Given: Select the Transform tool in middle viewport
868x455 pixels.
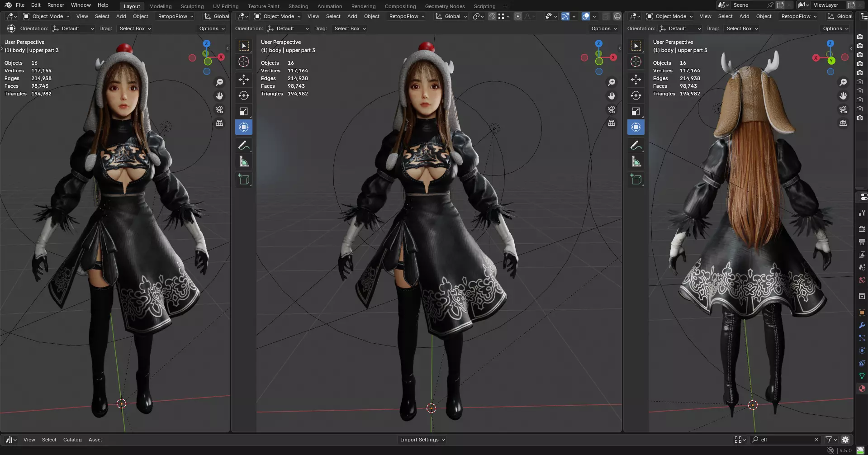Looking at the screenshot, I should (x=244, y=127).
